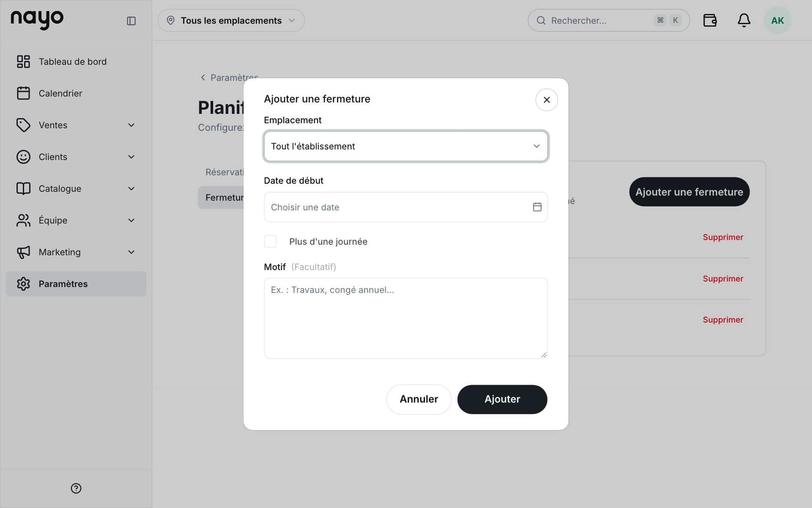Click the second Supprimer link
The height and width of the screenshot is (508, 812).
click(x=723, y=278)
